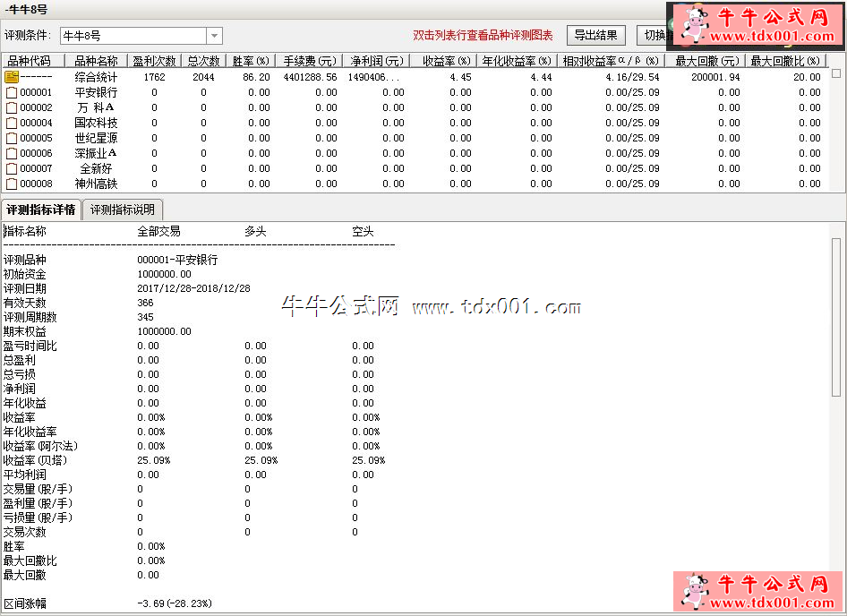
Task: Sort by 盈利次数 column header
Action: 154,61
